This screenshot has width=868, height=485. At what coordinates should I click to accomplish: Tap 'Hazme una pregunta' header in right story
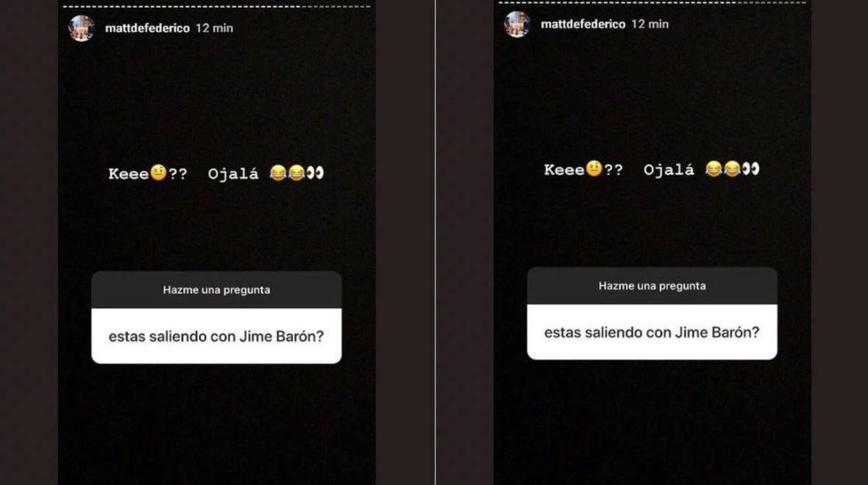(x=652, y=286)
